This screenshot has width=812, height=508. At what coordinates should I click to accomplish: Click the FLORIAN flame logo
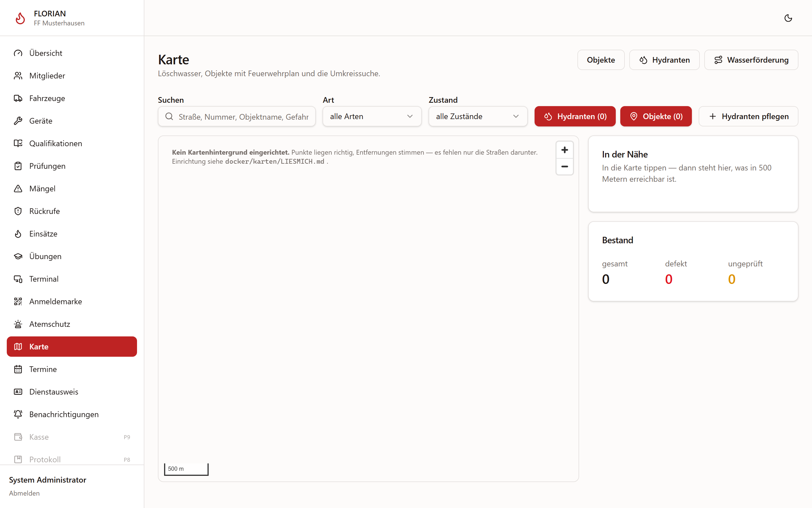click(20, 18)
